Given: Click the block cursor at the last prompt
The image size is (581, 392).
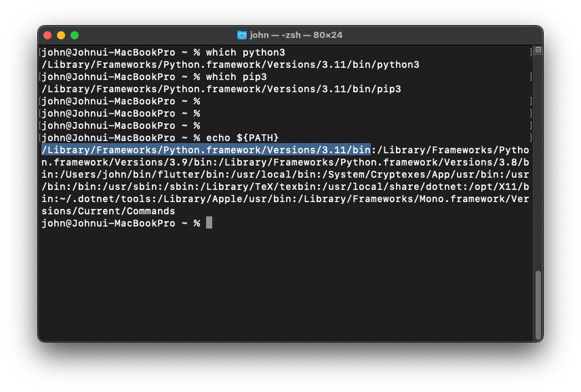Looking at the screenshot, I should click(x=209, y=223).
